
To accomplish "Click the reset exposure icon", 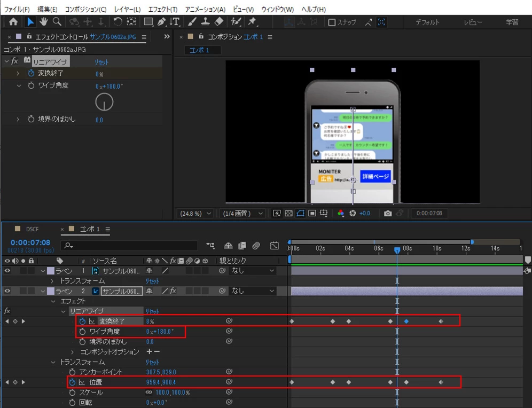I will [353, 213].
